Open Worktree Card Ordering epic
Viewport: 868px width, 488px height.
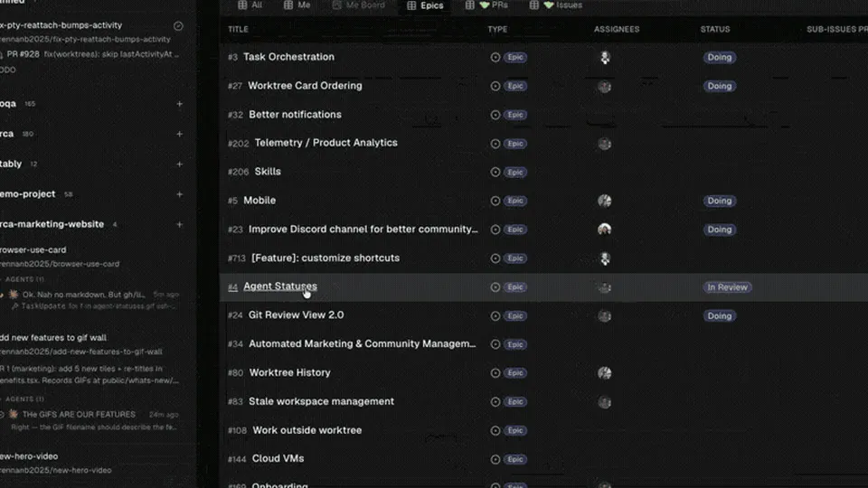pos(305,86)
